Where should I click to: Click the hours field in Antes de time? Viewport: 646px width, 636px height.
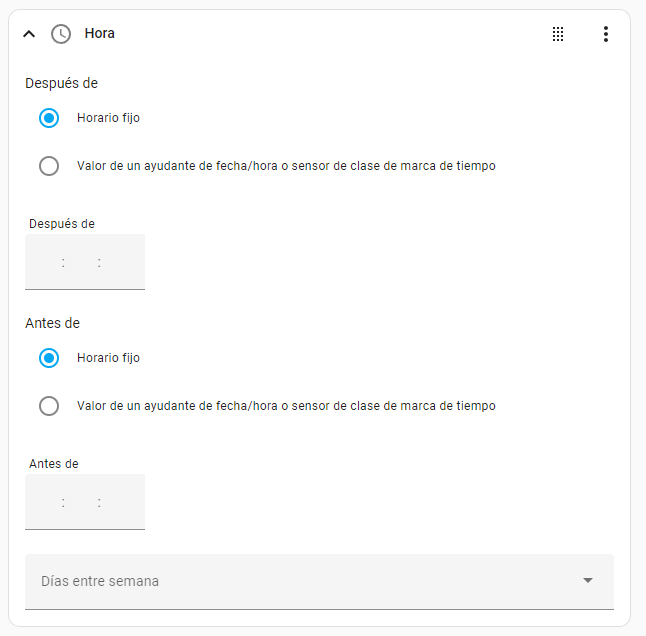pyautogui.click(x=45, y=503)
